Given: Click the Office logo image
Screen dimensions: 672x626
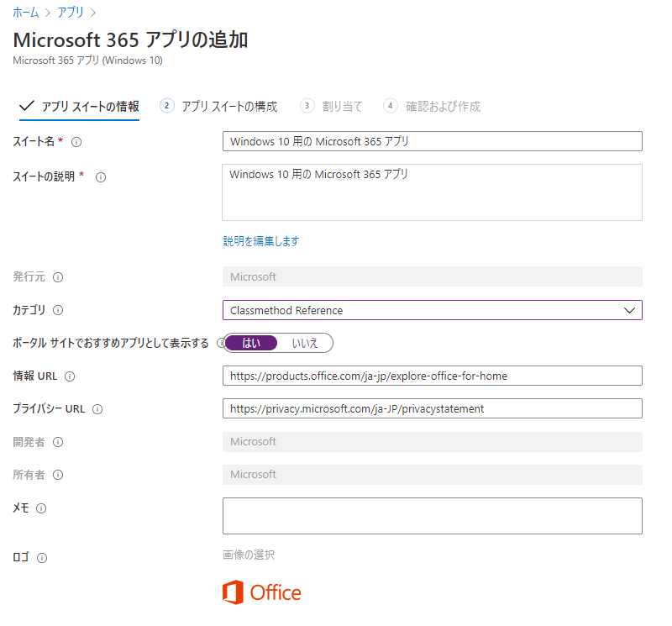Looking at the screenshot, I should [261, 592].
